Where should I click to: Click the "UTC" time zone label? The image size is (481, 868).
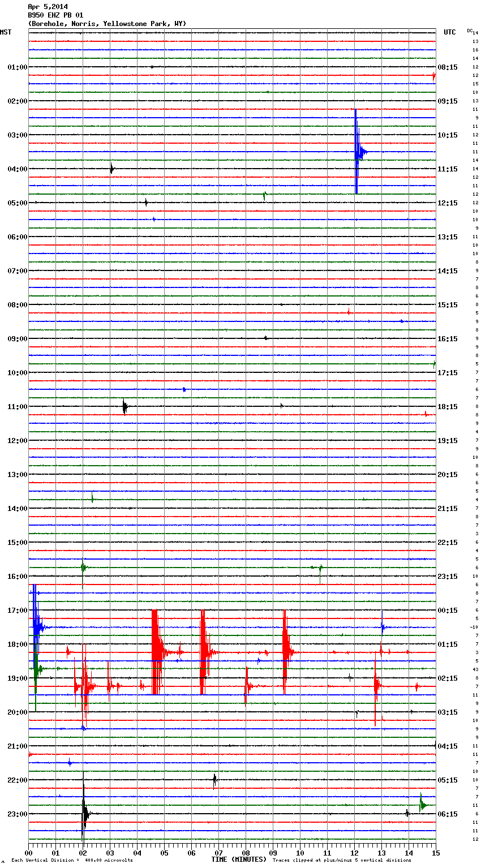pos(450,32)
